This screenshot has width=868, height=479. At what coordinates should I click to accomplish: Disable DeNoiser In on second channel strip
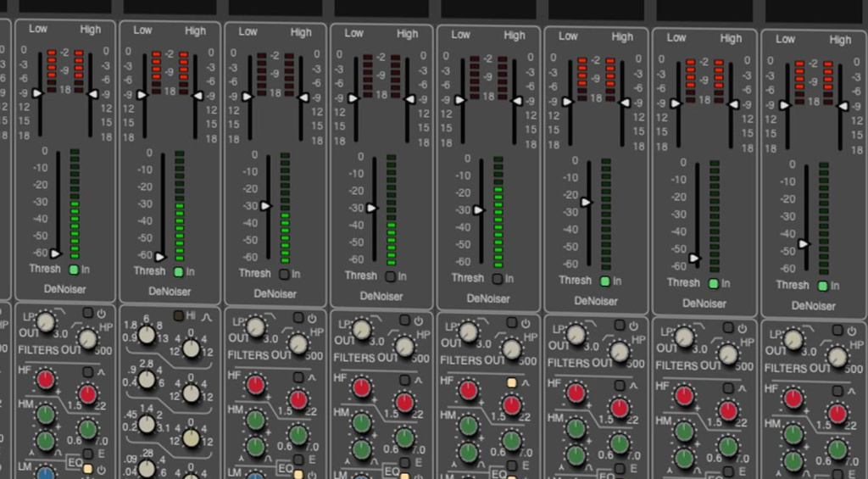click(x=178, y=272)
